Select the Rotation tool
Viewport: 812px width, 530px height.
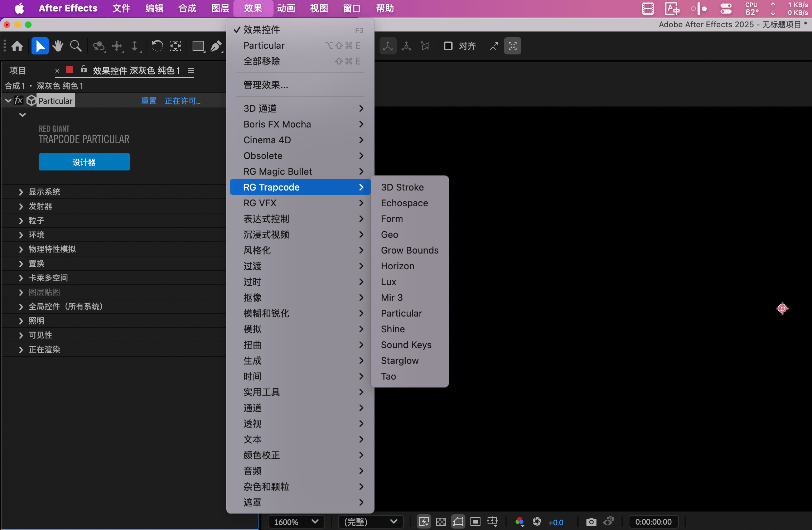click(157, 46)
